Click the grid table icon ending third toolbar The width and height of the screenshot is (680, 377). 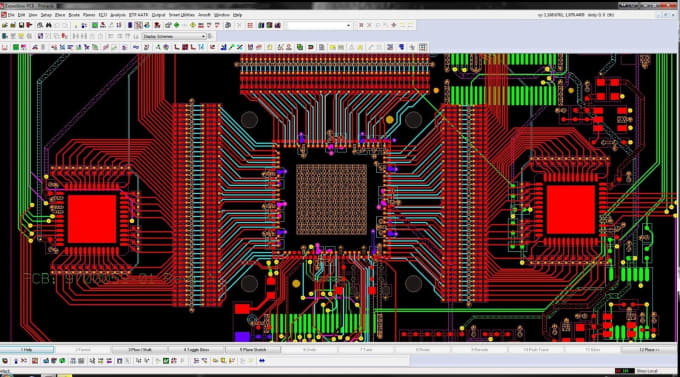coord(423,47)
